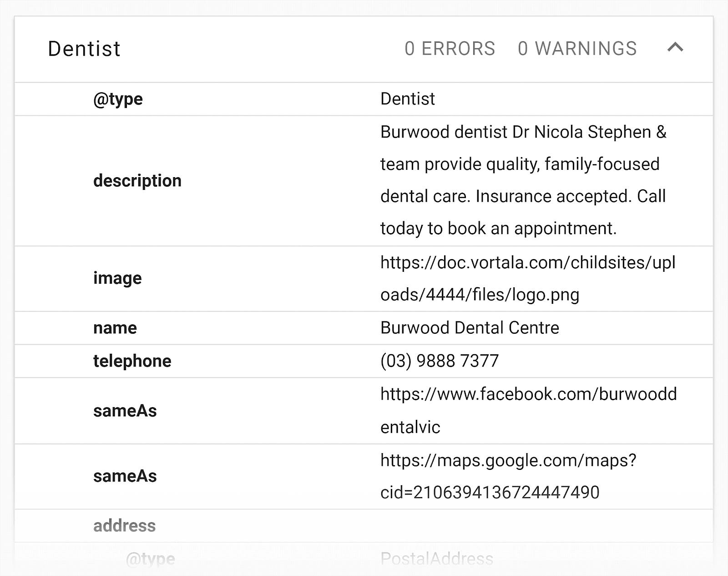Select the Dentist section header
This screenshot has width=728, height=576.
(84, 49)
